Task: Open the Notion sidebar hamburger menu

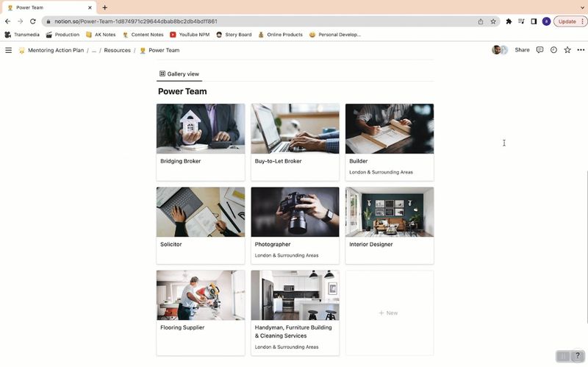Action: click(x=9, y=50)
